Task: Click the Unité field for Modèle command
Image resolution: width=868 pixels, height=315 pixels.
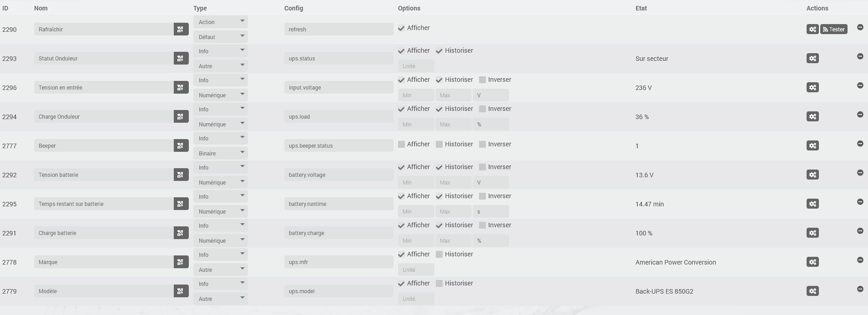Action: tap(416, 299)
